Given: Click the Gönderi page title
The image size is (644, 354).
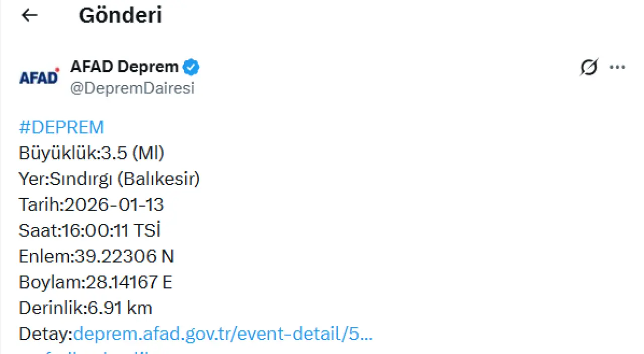Looking at the screenshot, I should [120, 16].
